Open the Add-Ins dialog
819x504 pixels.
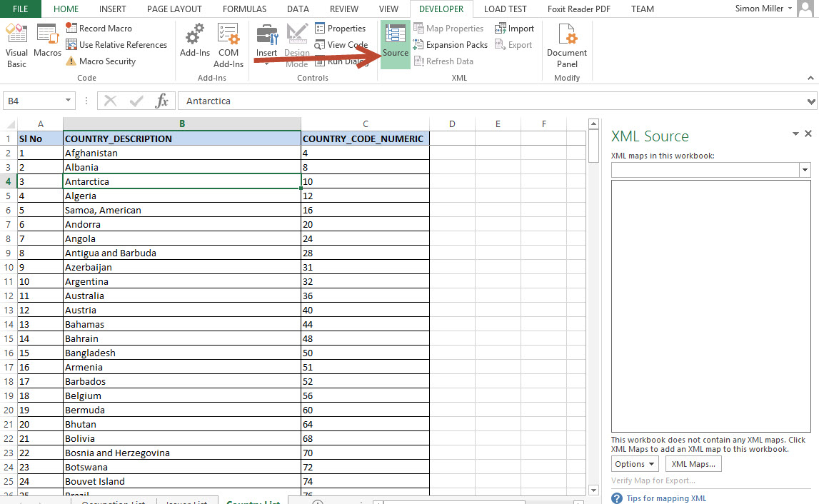click(x=194, y=41)
